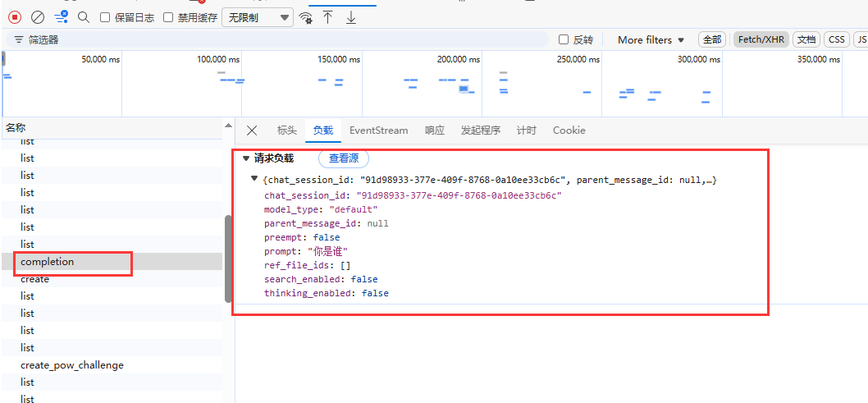The image size is (868, 403).
Task: Select the create request row
Action: pyautogui.click(x=112, y=279)
